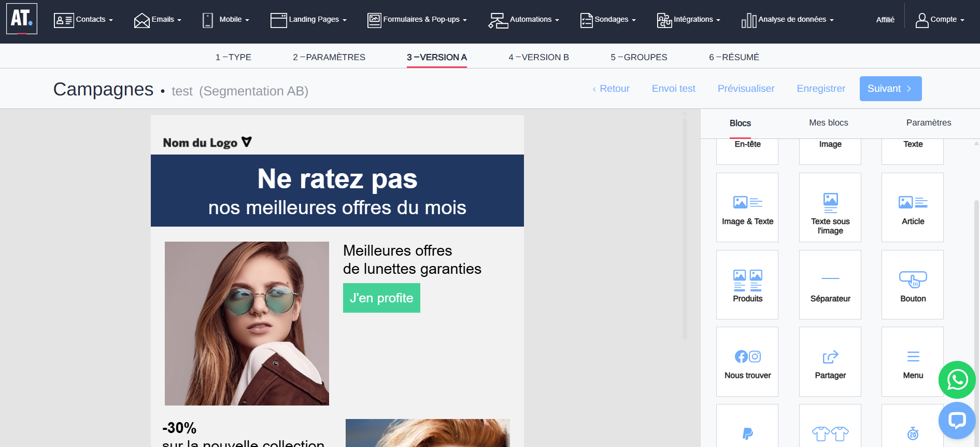The width and height of the screenshot is (980, 447).
Task: Expand the Sondages dropdown
Action: [x=634, y=20]
